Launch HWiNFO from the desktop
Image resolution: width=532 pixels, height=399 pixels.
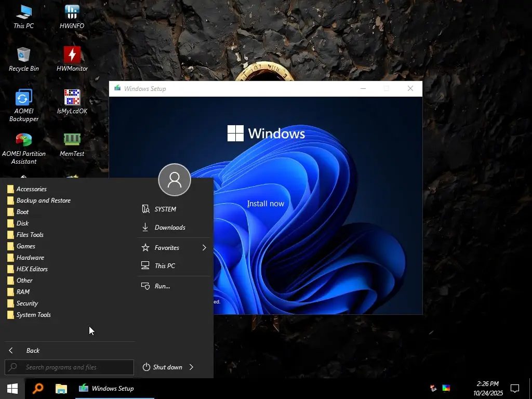click(71, 13)
